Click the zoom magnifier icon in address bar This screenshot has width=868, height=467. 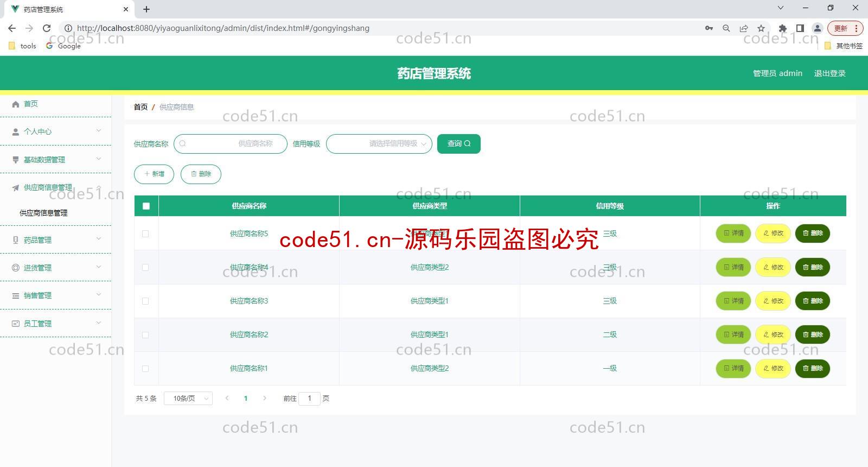tap(726, 28)
